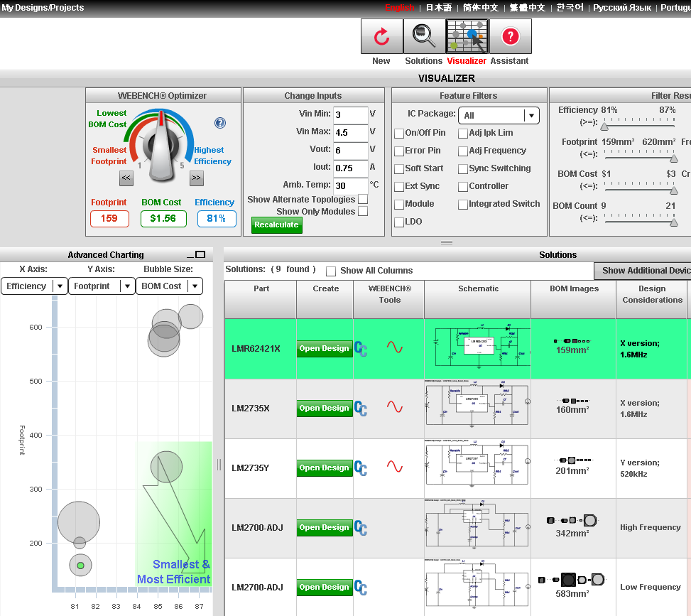Enable the LDO filter

click(x=399, y=222)
